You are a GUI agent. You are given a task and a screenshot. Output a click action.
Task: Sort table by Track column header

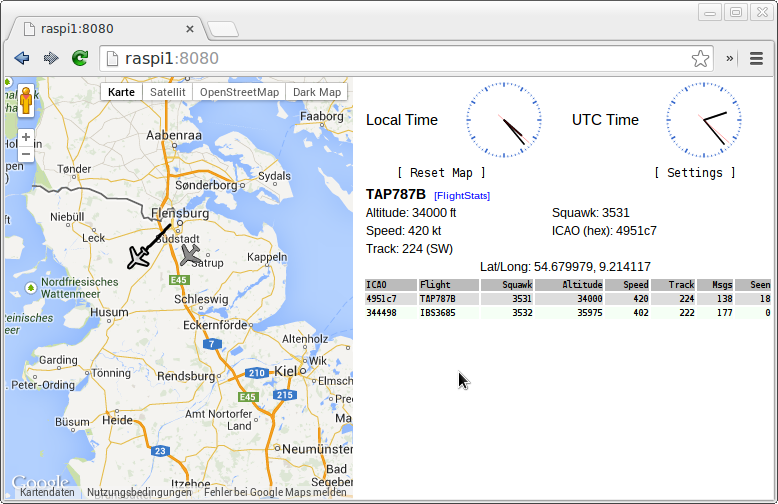coord(673,285)
